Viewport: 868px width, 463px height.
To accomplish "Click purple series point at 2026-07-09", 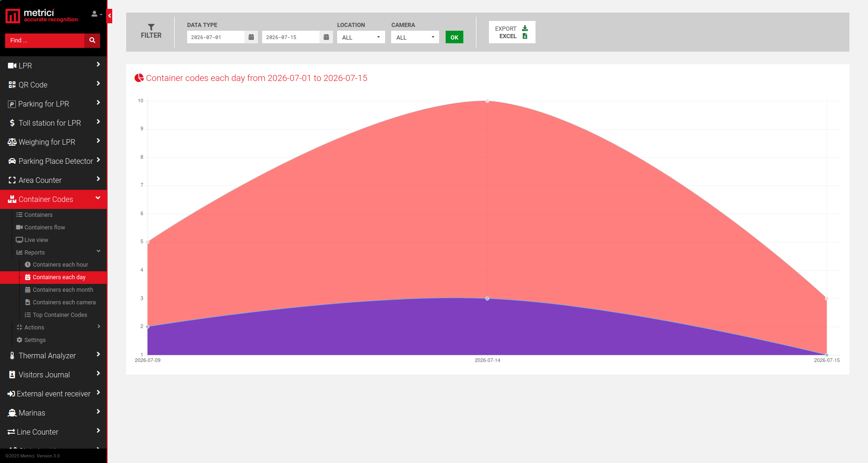I will point(148,327).
